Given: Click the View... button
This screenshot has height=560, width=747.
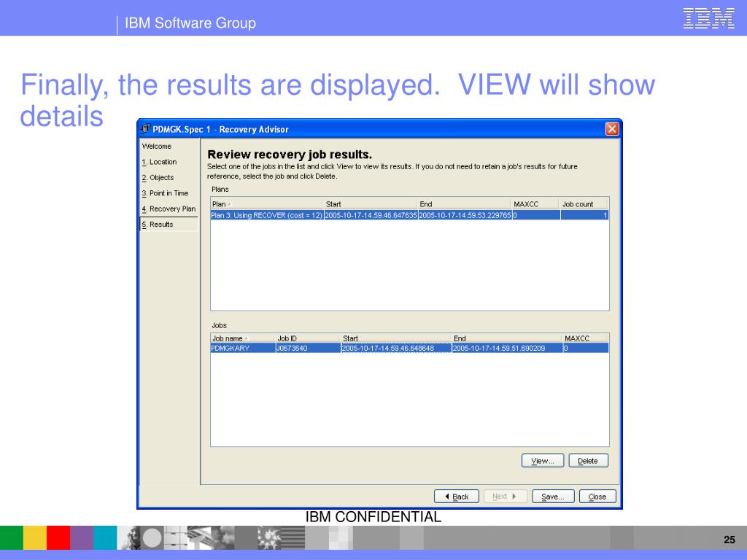Looking at the screenshot, I should pos(543,461).
